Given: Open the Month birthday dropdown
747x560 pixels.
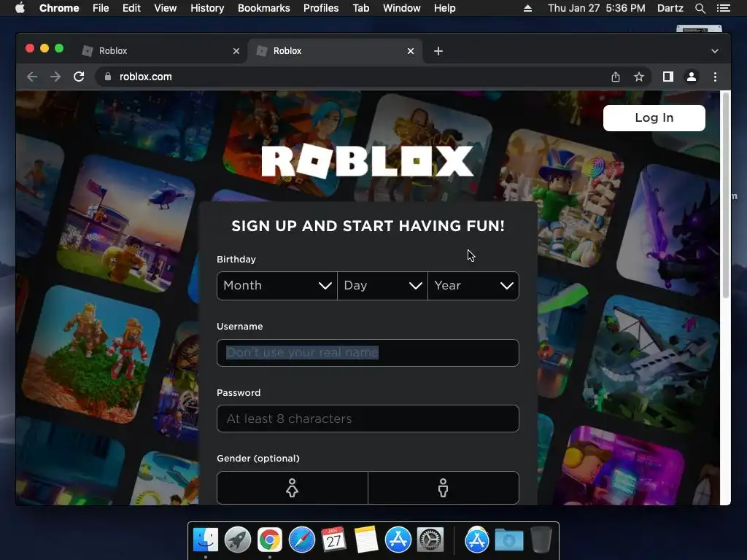Looking at the screenshot, I should click(x=276, y=286).
